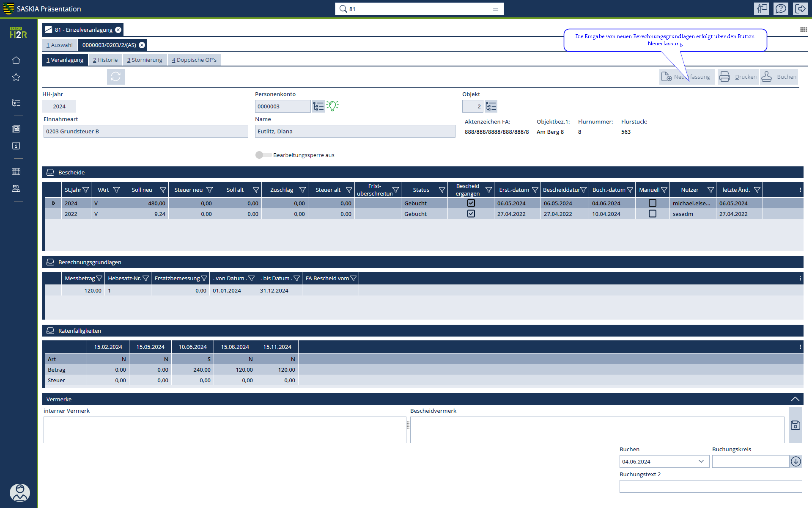Image resolution: width=812 pixels, height=508 pixels.
Task: Toggle the Bearbeitungssperre switch
Action: point(263,155)
